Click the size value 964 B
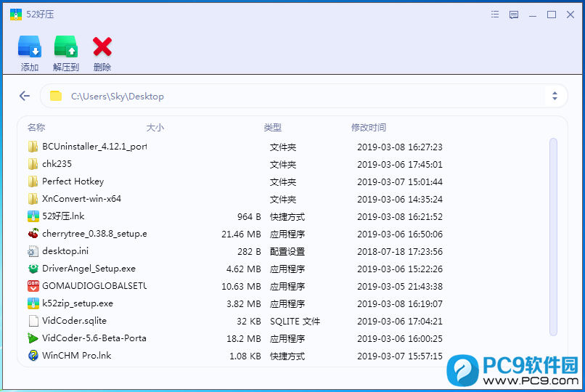Screen dimensions: 585x392 249,217
